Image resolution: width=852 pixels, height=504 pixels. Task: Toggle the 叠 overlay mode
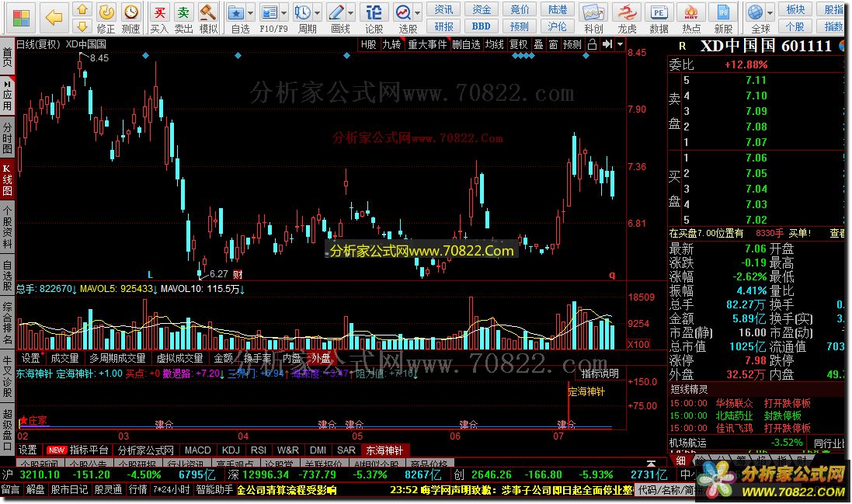pos(538,44)
